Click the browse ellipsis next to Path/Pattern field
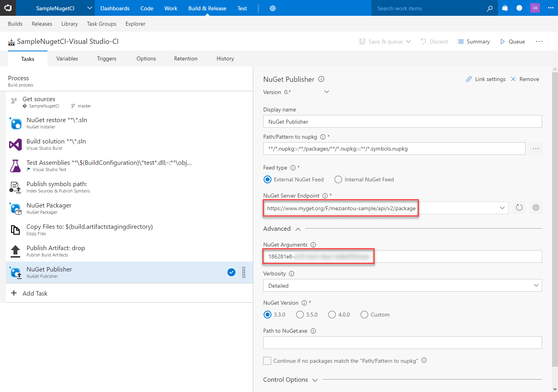This screenshot has height=392, width=558. (x=536, y=149)
